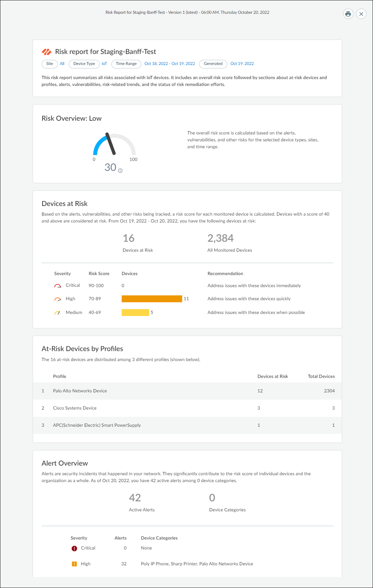Click the Device Type filter pill
This screenshot has height=588, width=373.
pyautogui.click(x=84, y=64)
